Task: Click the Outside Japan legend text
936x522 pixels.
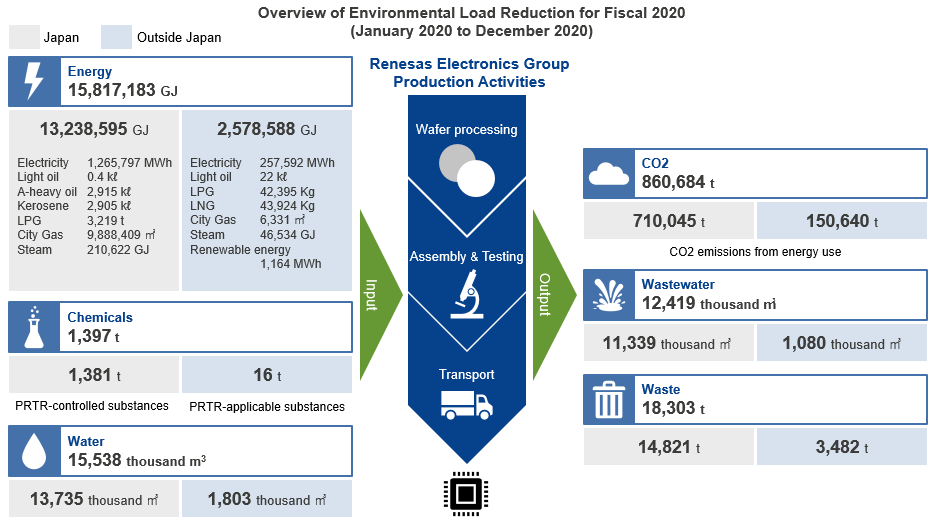Action: point(179,38)
